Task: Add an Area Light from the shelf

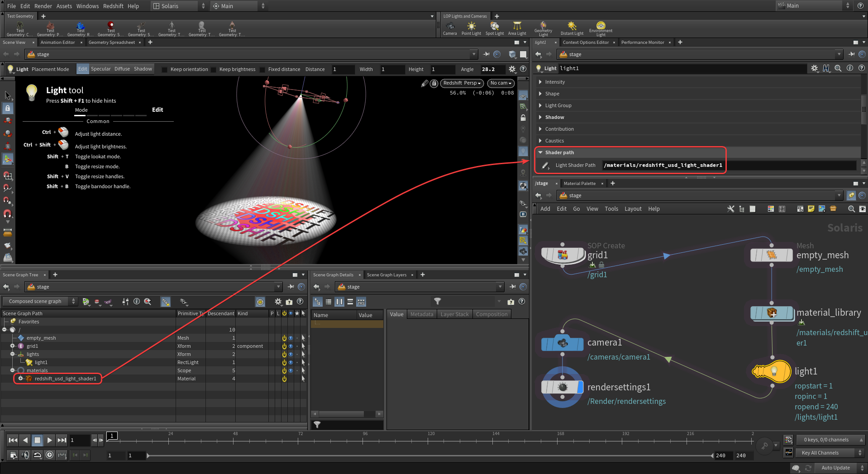Action: 517,28
